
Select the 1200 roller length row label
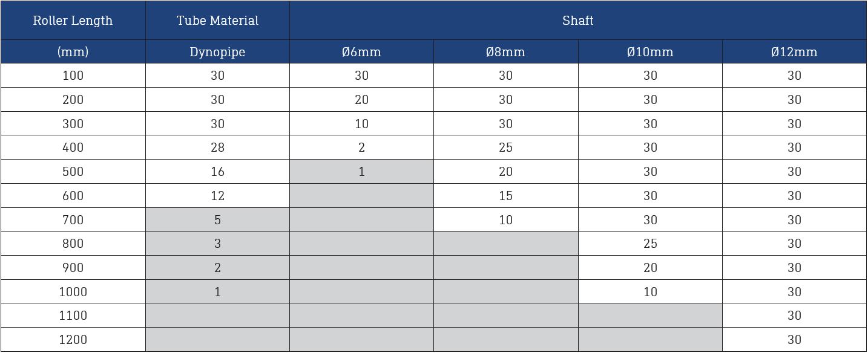(x=73, y=340)
